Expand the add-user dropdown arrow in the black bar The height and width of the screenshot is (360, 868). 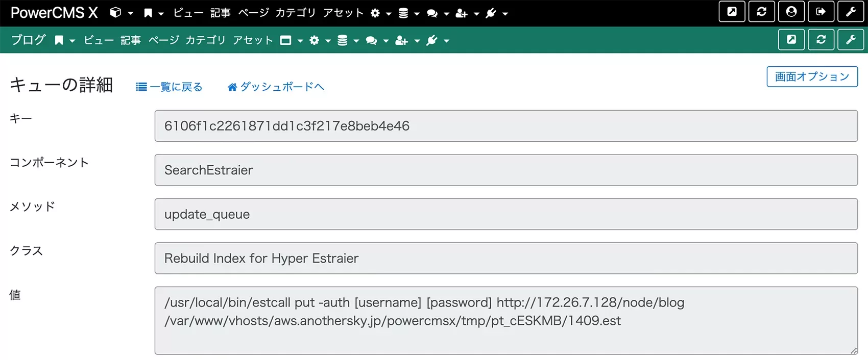pyautogui.click(x=476, y=14)
